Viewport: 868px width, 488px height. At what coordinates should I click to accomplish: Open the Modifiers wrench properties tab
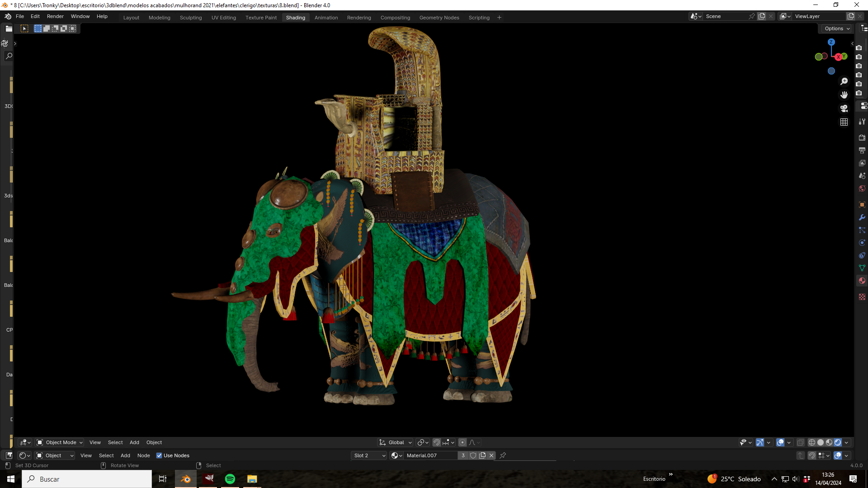862,217
